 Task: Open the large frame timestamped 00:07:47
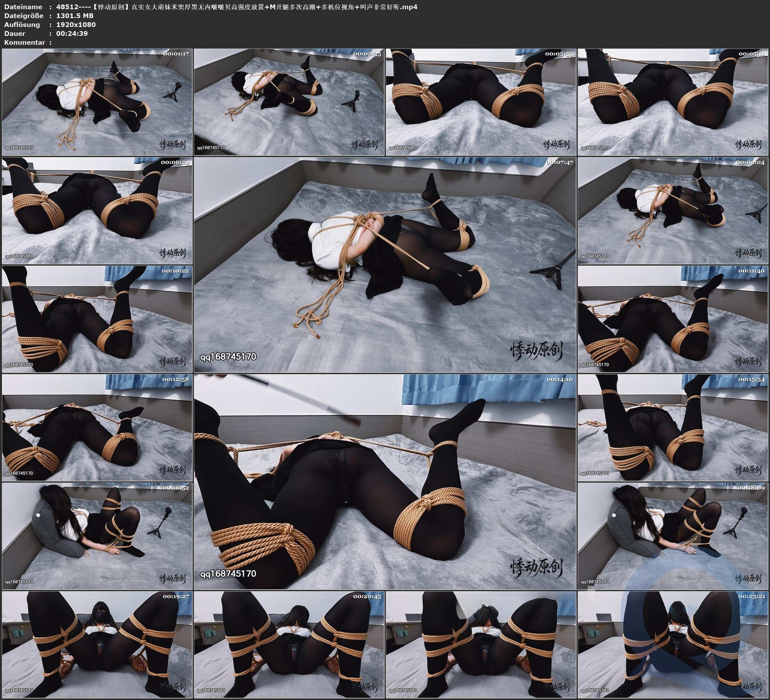[x=385, y=265]
